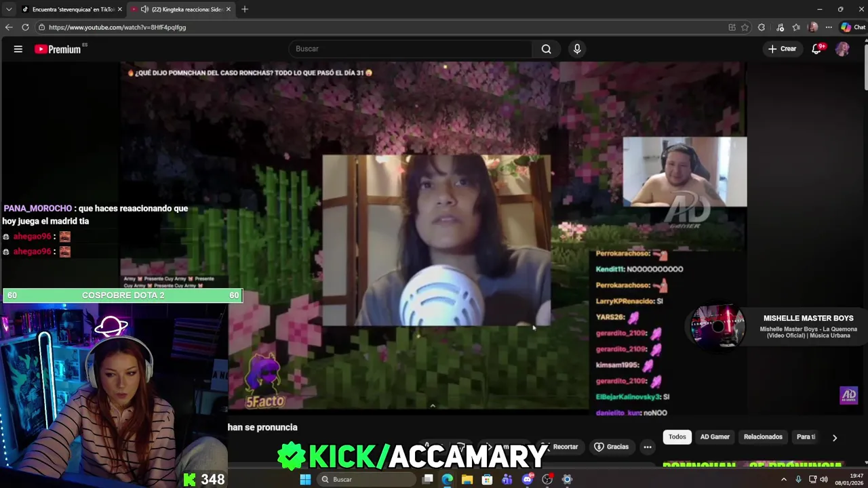Open volume control in system tray

point(824,479)
